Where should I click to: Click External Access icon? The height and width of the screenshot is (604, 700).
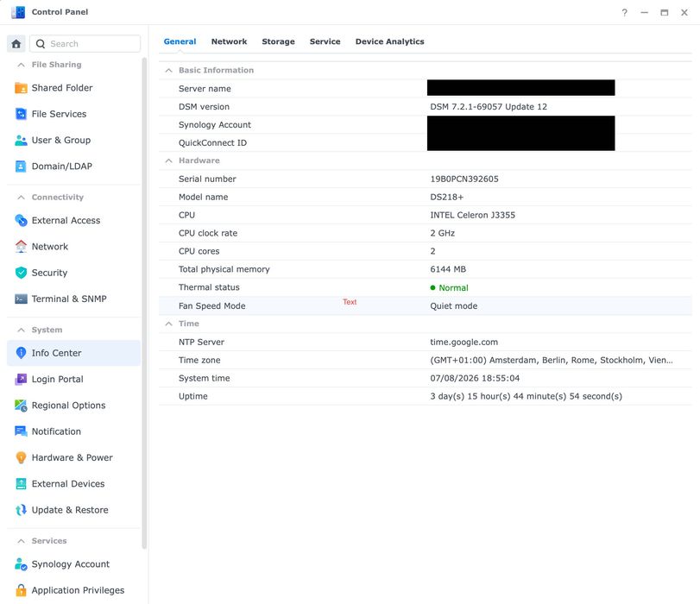(21, 221)
